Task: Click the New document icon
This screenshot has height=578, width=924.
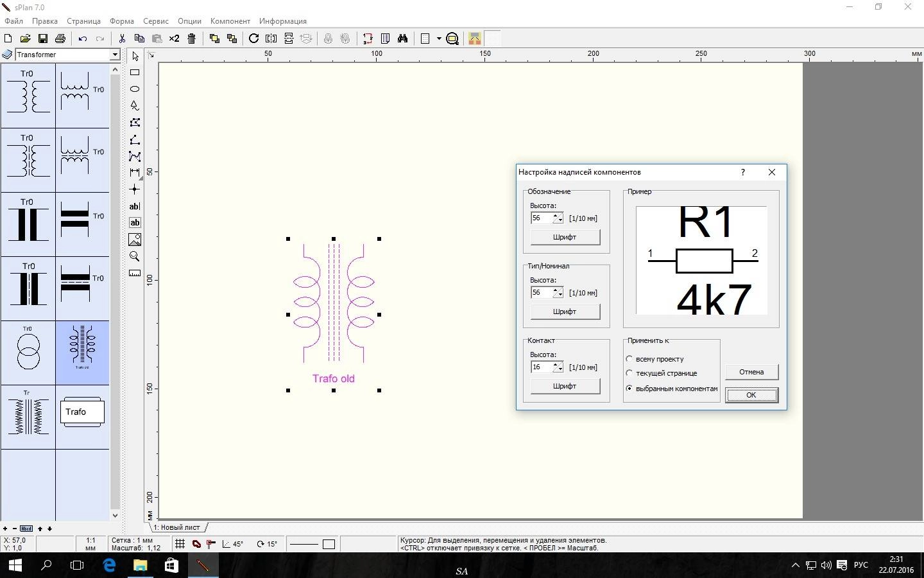Action: [x=8, y=39]
